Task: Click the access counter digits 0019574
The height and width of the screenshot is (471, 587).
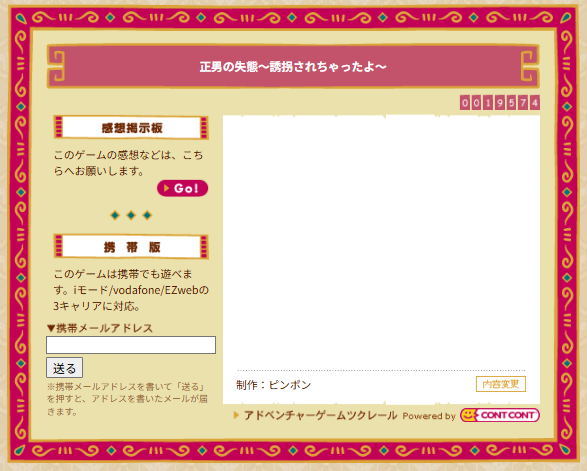Action: (x=500, y=103)
